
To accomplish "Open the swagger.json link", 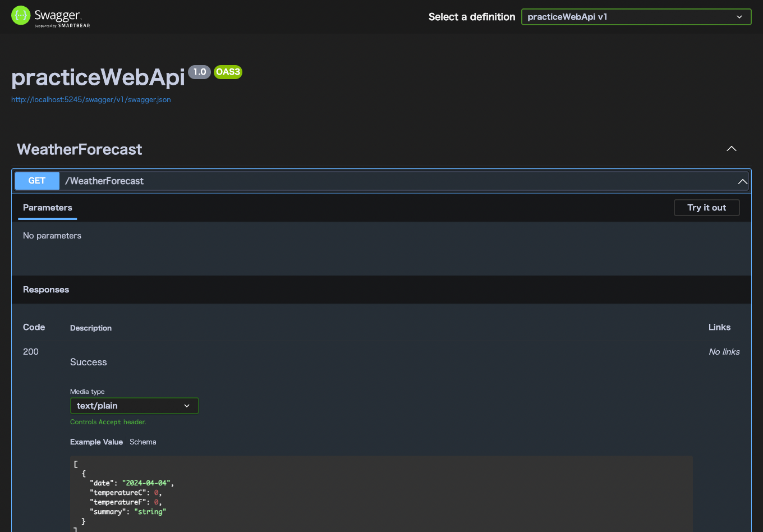I will (x=91, y=99).
